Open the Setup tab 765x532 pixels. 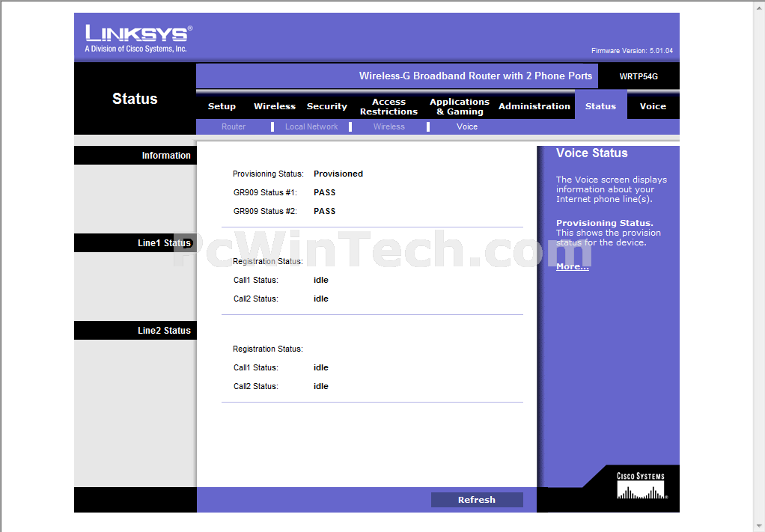click(222, 106)
